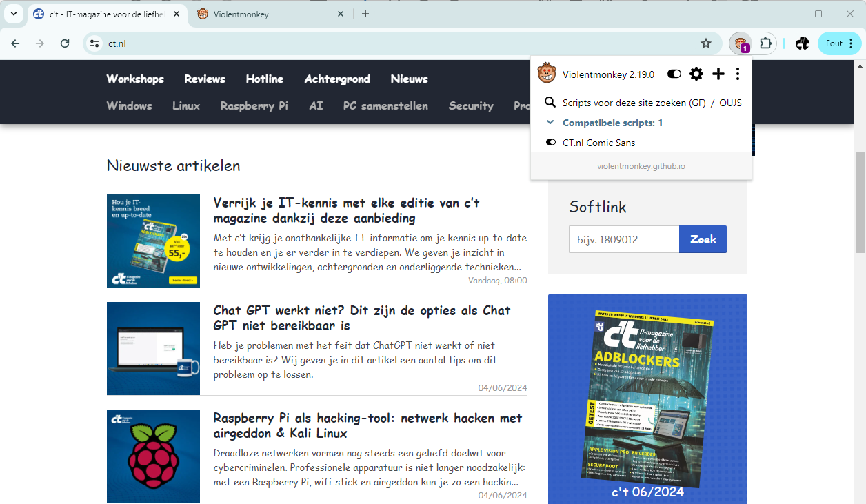Image resolution: width=866 pixels, height=504 pixels.
Task: Open the Reviews section
Action: coord(205,79)
